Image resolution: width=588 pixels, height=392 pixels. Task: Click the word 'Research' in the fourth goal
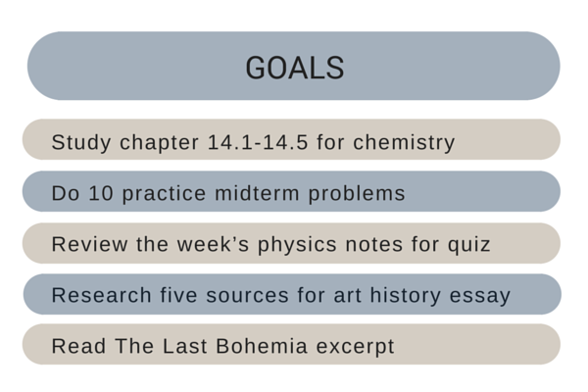tap(101, 295)
